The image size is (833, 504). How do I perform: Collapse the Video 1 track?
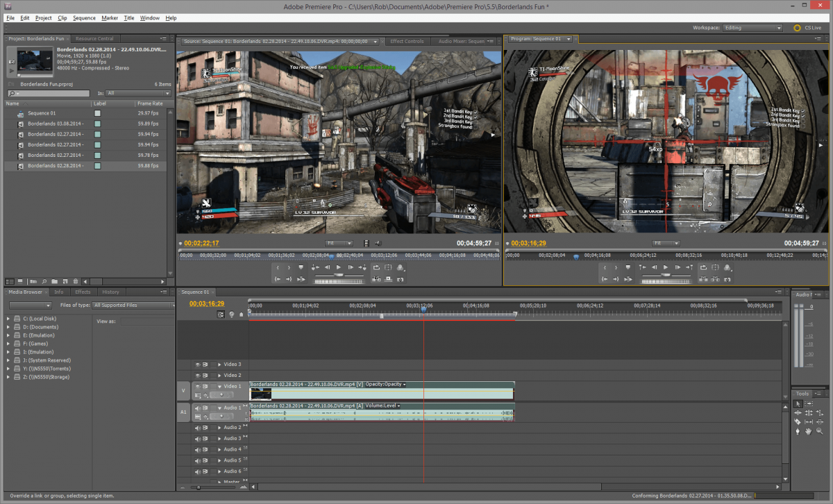(220, 387)
